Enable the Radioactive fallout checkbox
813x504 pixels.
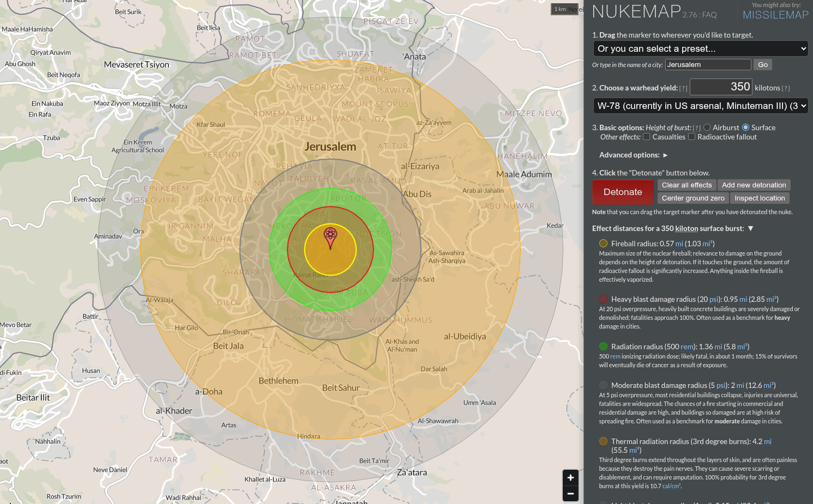click(x=691, y=137)
